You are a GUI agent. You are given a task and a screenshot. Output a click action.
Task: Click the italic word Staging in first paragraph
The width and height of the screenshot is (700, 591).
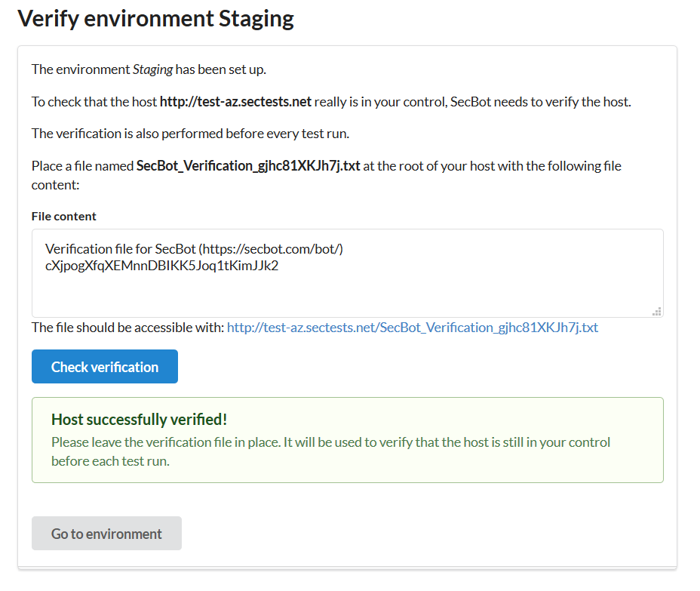pyautogui.click(x=152, y=69)
